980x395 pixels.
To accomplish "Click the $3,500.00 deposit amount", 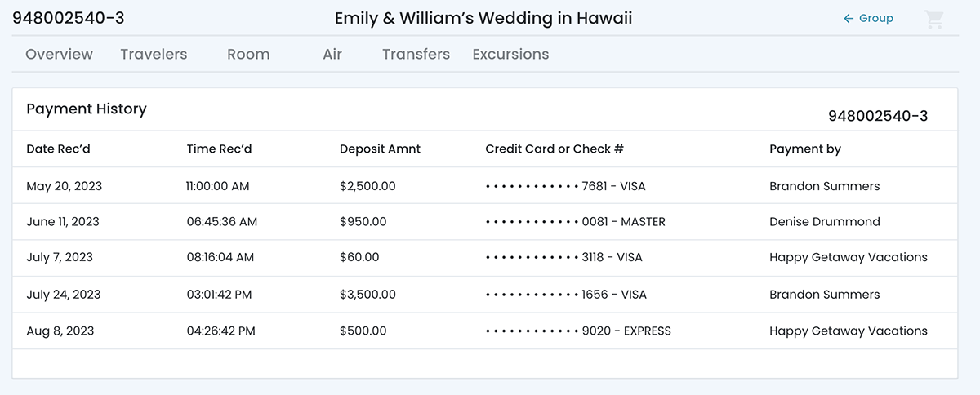I will point(367,295).
